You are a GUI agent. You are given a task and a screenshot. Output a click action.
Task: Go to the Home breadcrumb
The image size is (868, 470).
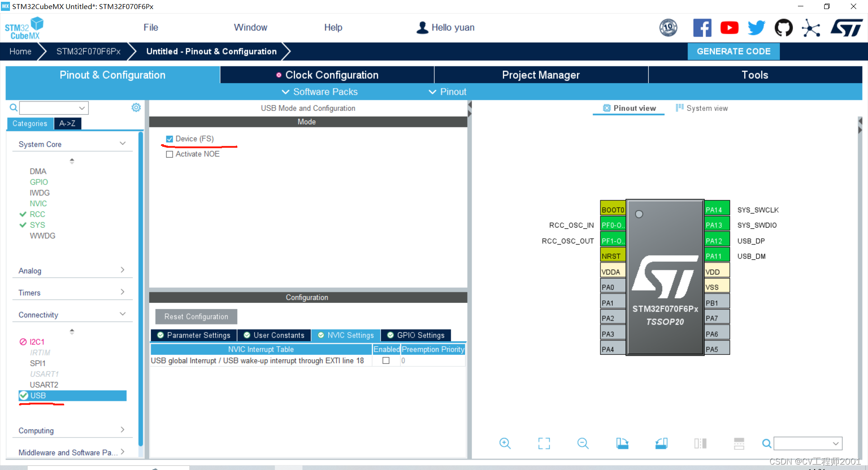click(20, 52)
